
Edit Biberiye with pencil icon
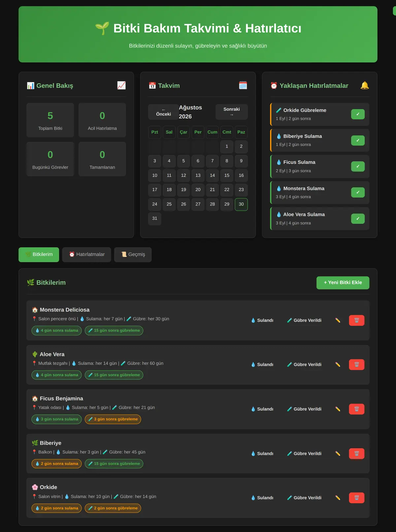coord(338,454)
